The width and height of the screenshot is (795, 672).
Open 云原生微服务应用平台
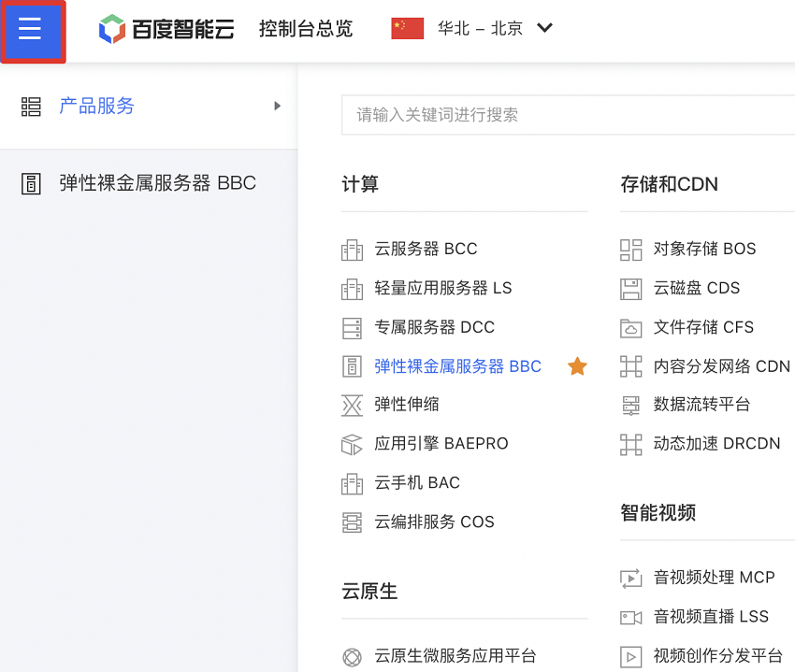[x=455, y=655]
